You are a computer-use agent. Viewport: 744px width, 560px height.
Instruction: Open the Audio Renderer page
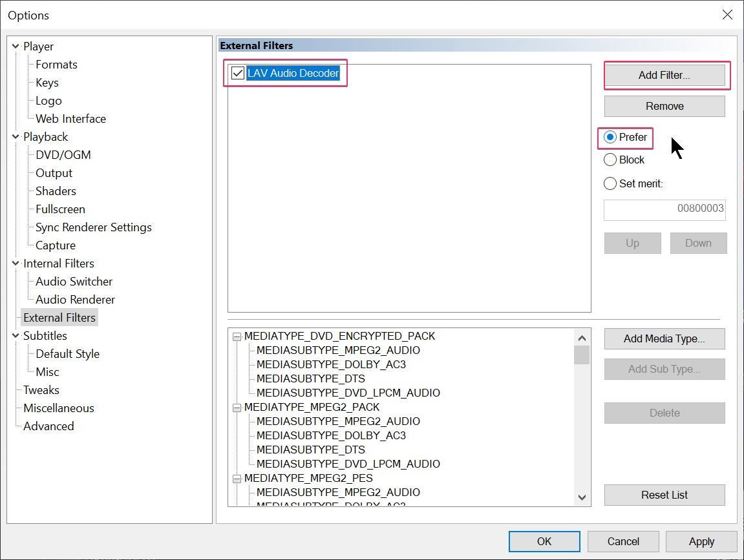click(x=75, y=300)
